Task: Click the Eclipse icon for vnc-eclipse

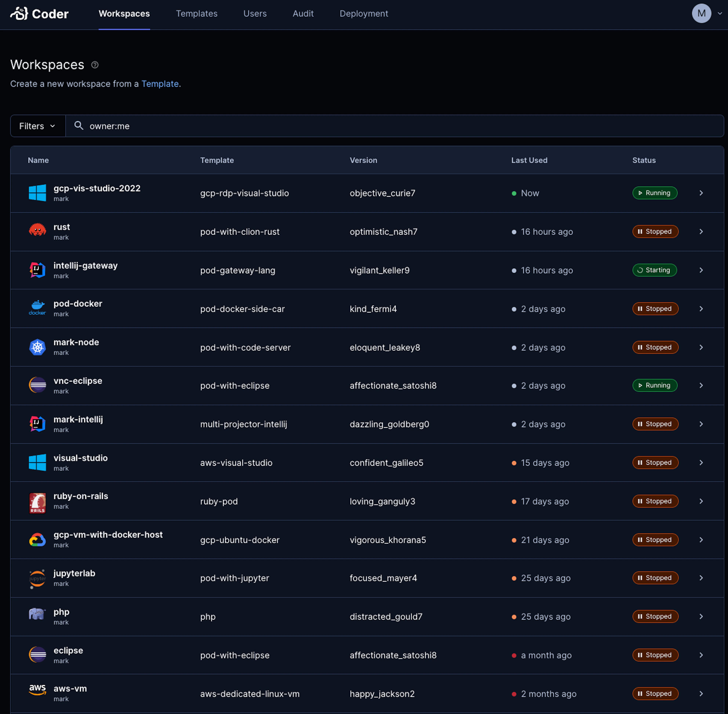Action: [38, 385]
